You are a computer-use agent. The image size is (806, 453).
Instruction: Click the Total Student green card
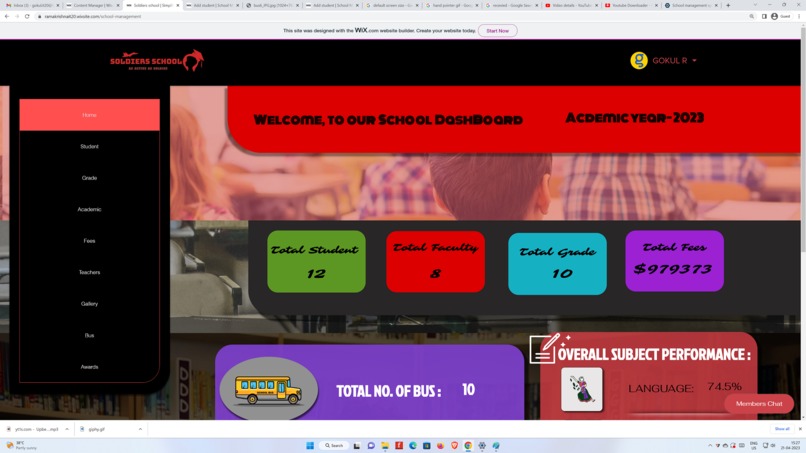click(x=317, y=262)
